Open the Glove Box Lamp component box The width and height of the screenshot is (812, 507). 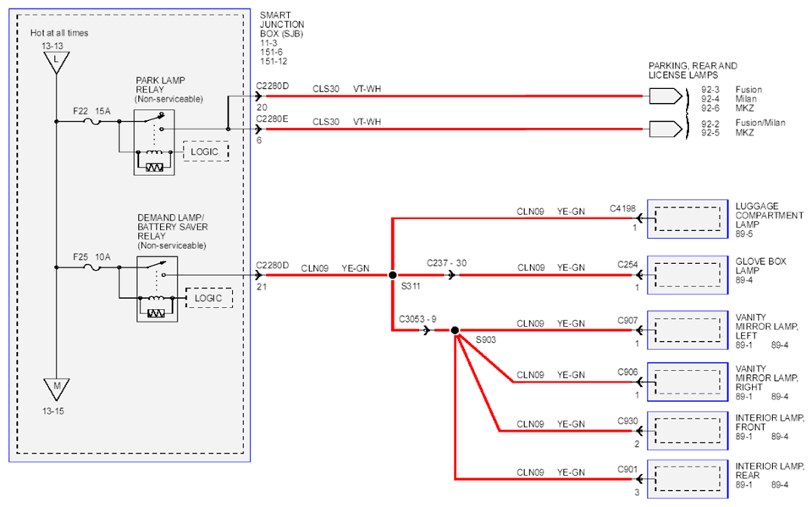point(688,275)
